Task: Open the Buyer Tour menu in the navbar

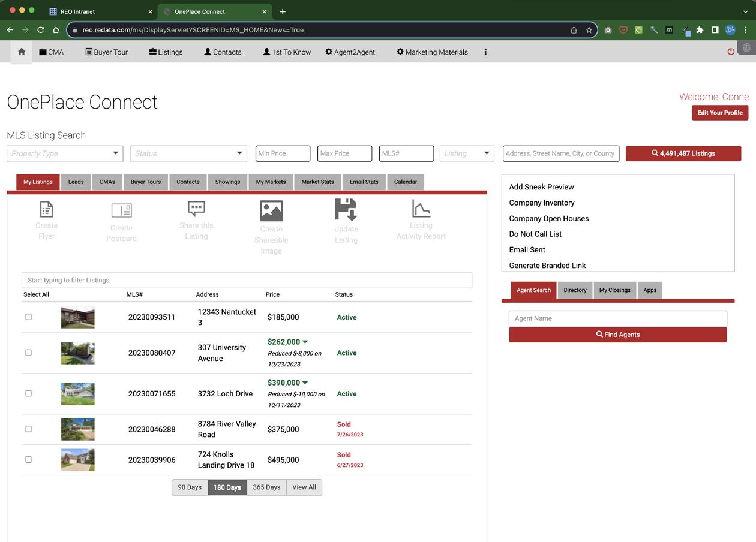Action: (107, 52)
